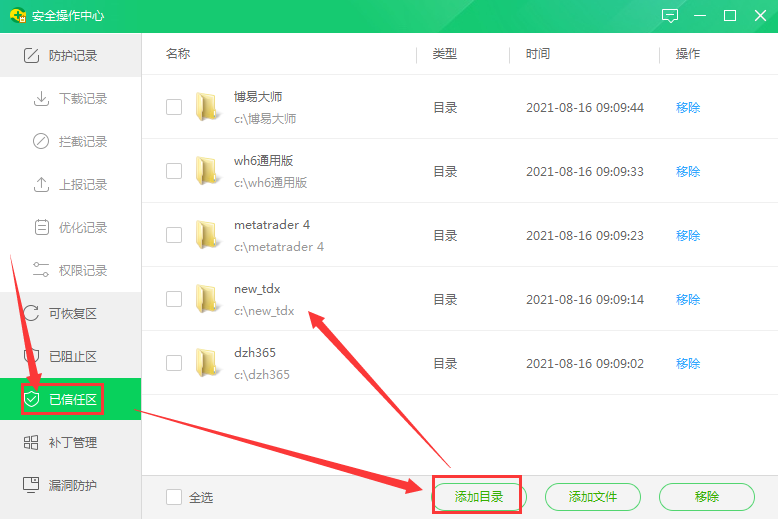778x519 pixels.
Task: Open the 上报记录 sidebar item
Action: (70, 185)
